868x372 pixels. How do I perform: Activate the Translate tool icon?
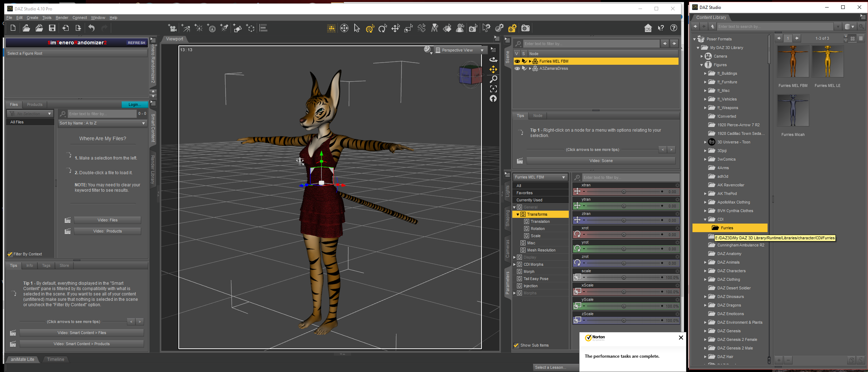click(x=395, y=28)
